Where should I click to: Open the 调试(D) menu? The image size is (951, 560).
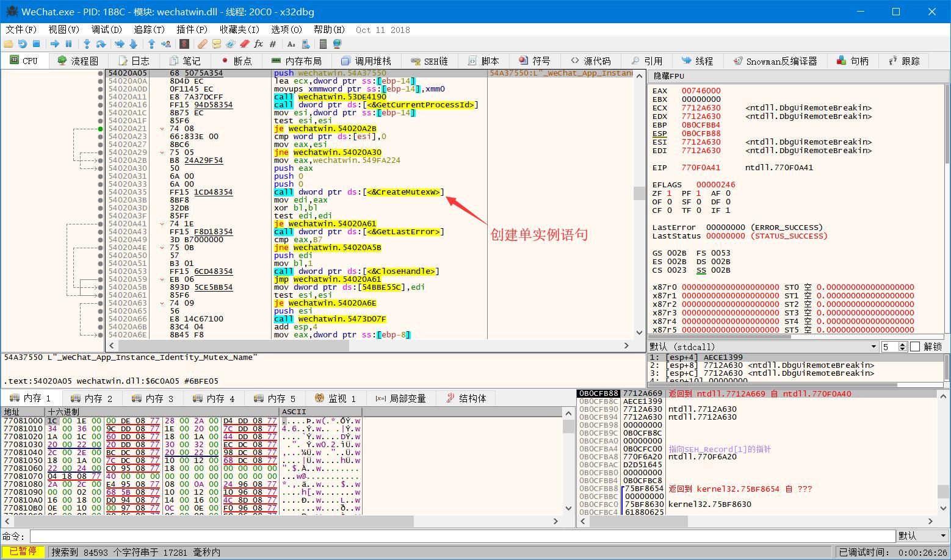click(107, 29)
